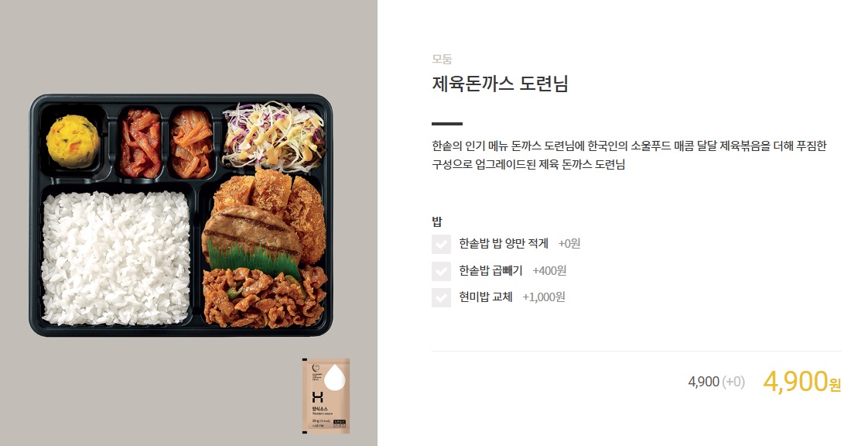Click the yellow 4,900원 total price

click(801, 381)
